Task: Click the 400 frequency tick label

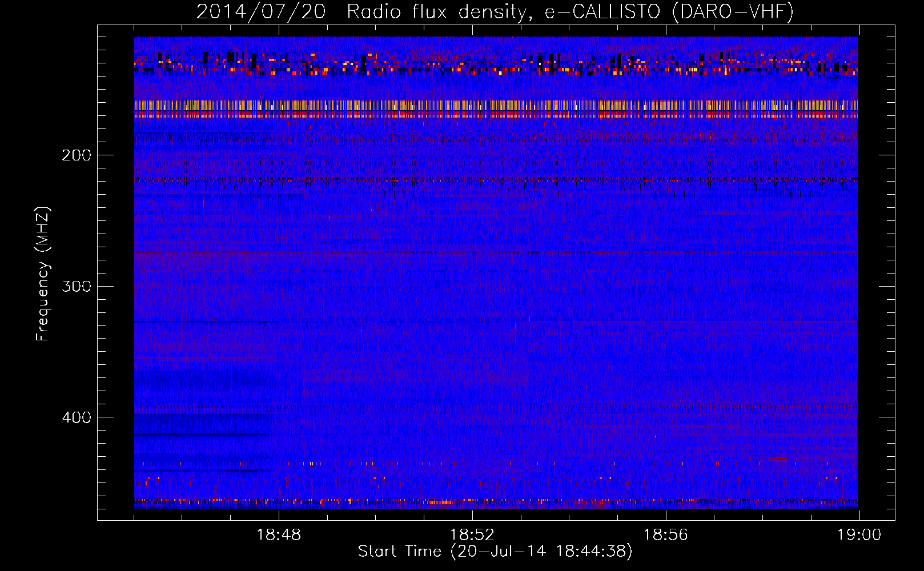Action: [77, 417]
